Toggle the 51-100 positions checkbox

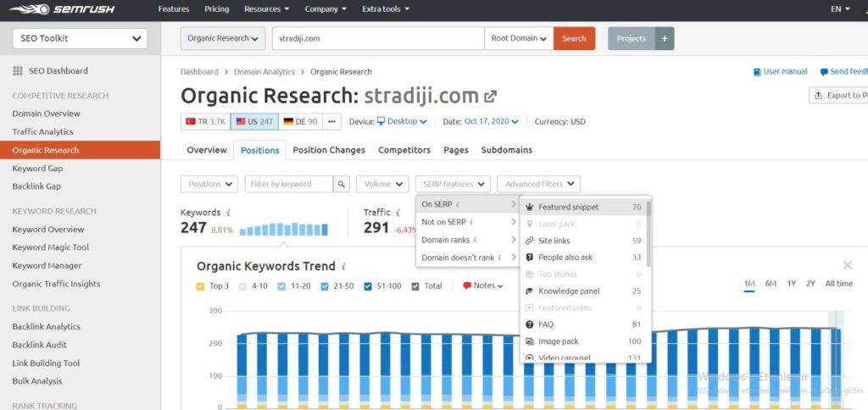(x=369, y=286)
